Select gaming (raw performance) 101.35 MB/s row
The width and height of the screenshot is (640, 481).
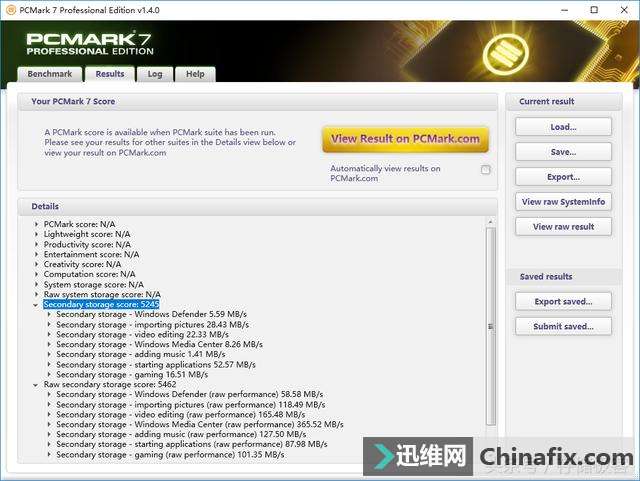tap(170, 454)
